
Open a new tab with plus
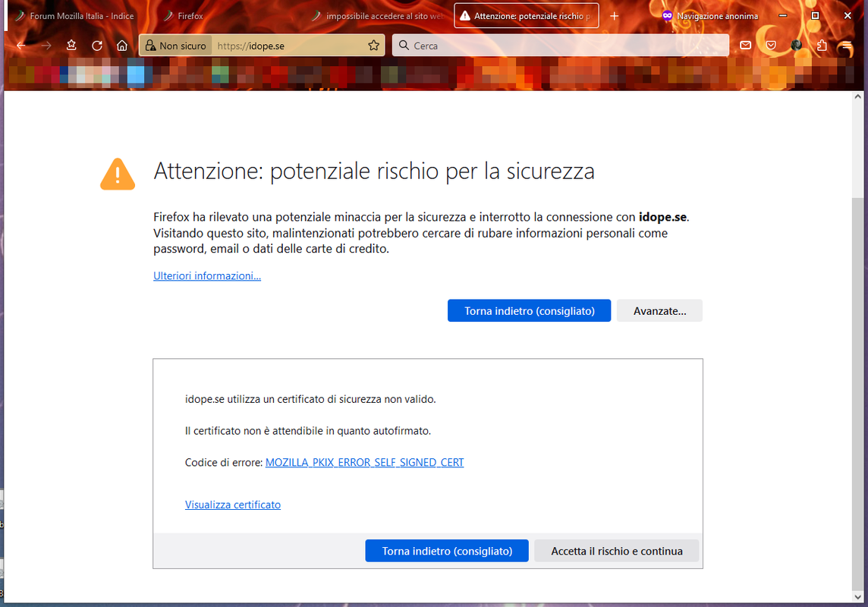point(615,16)
